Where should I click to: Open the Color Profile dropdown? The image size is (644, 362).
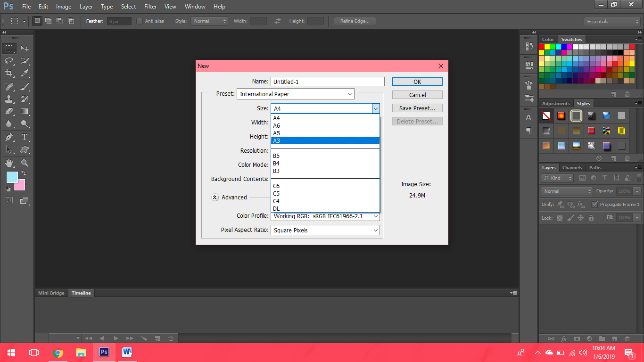[325, 216]
